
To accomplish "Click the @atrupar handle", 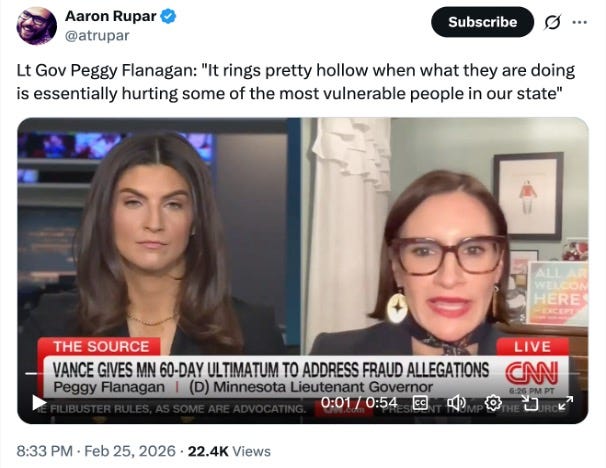I will [x=97, y=36].
